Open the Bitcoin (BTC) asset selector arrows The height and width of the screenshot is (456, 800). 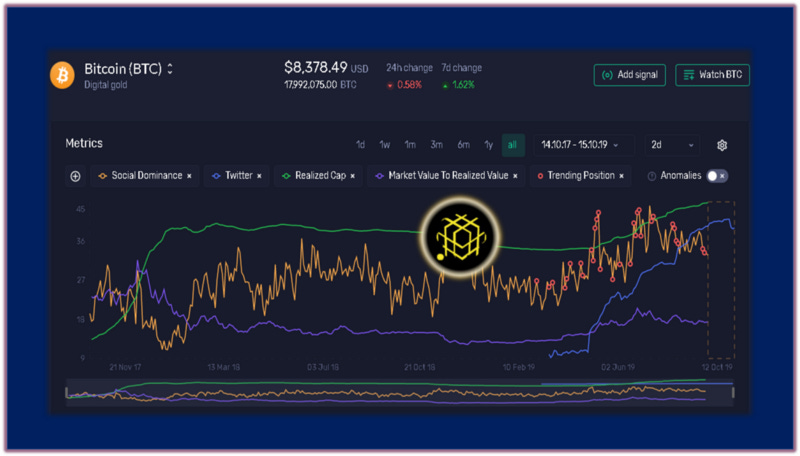[170, 69]
